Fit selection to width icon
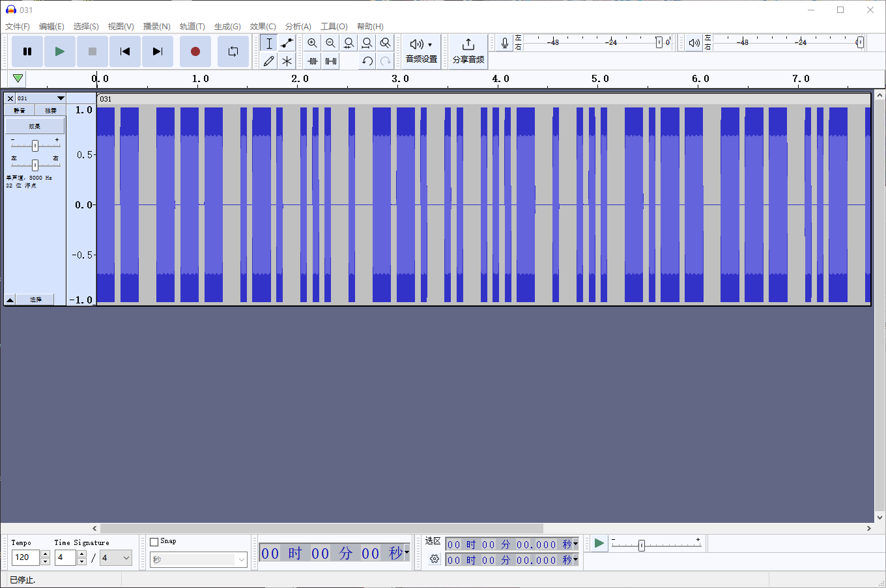The width and height of the screenshot is (886, 588). (x=349, y=43)
